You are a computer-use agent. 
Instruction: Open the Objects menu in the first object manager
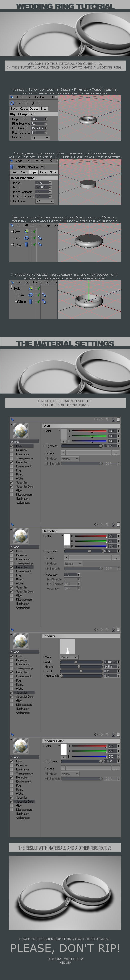pyautogui.click(x=36, y=225)
